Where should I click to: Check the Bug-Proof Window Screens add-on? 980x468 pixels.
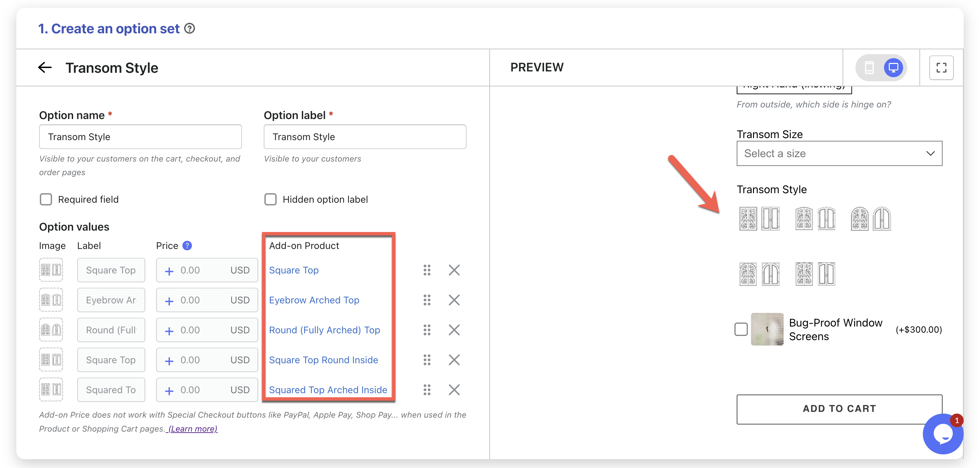(x=740, y=329)
